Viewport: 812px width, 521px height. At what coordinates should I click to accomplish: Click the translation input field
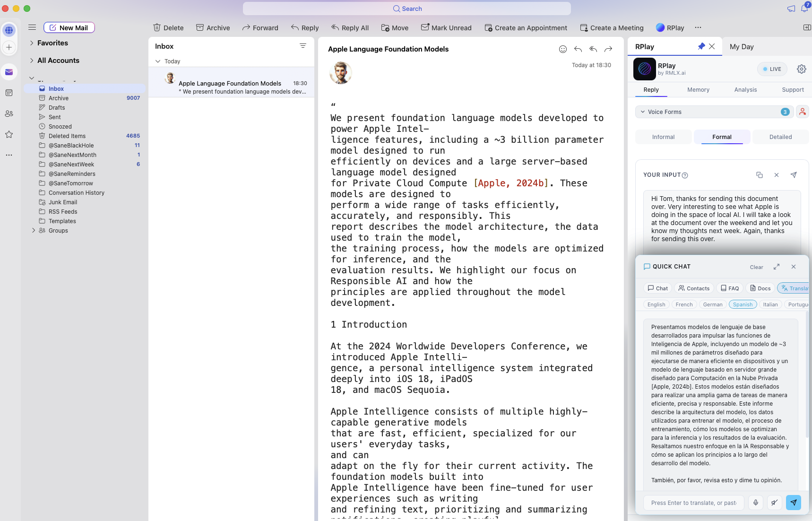[x=693, y=503]
